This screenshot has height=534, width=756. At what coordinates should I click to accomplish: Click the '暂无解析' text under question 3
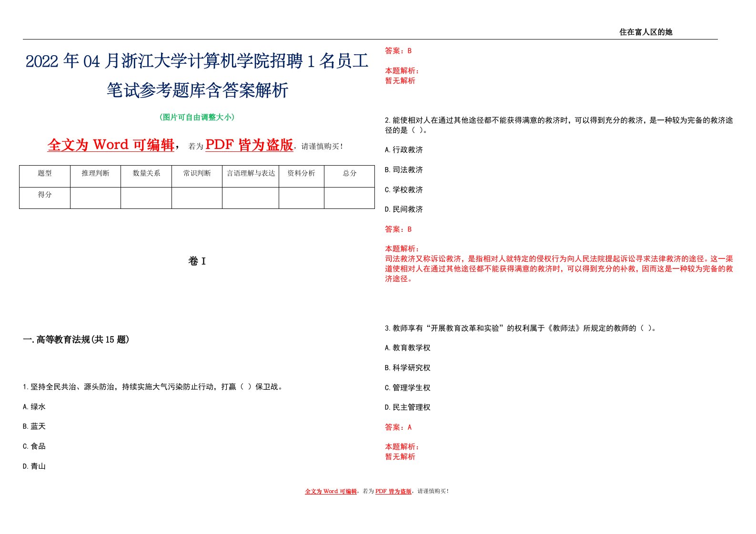click(400, 457)
